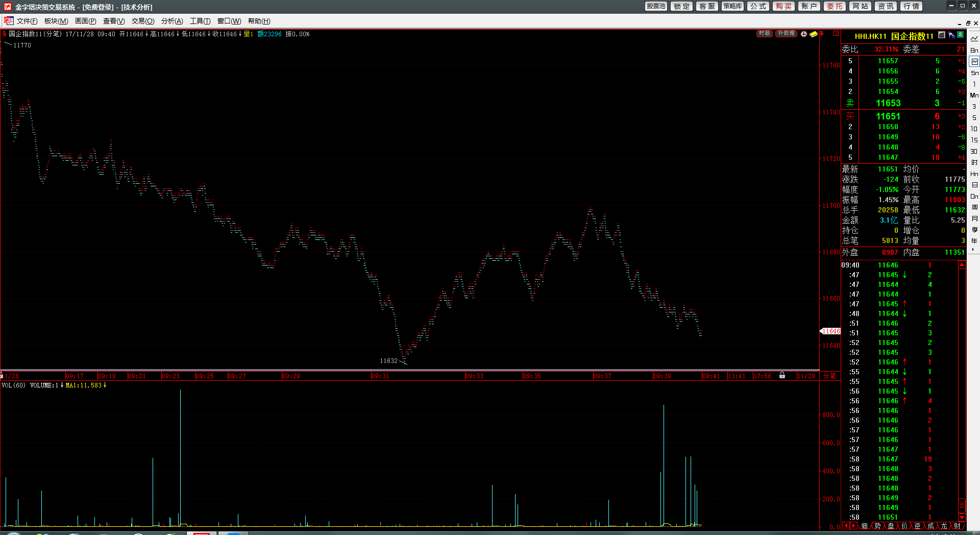Click the yellow ruler icon above chart
980x535 pixels.
(x=814, y=34)
